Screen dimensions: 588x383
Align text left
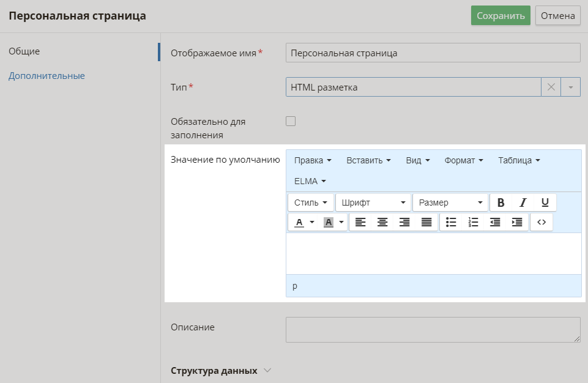pos(360,222)
